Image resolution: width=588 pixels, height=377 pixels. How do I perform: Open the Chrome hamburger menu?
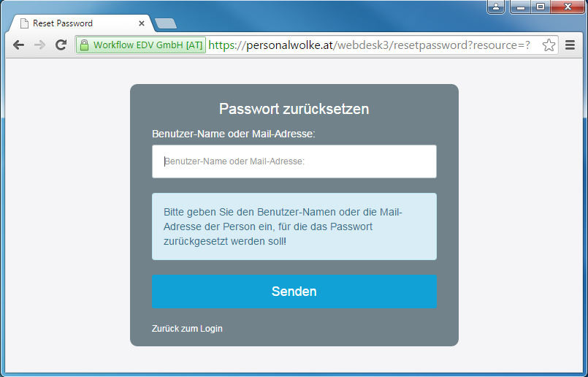click(570, 45)
